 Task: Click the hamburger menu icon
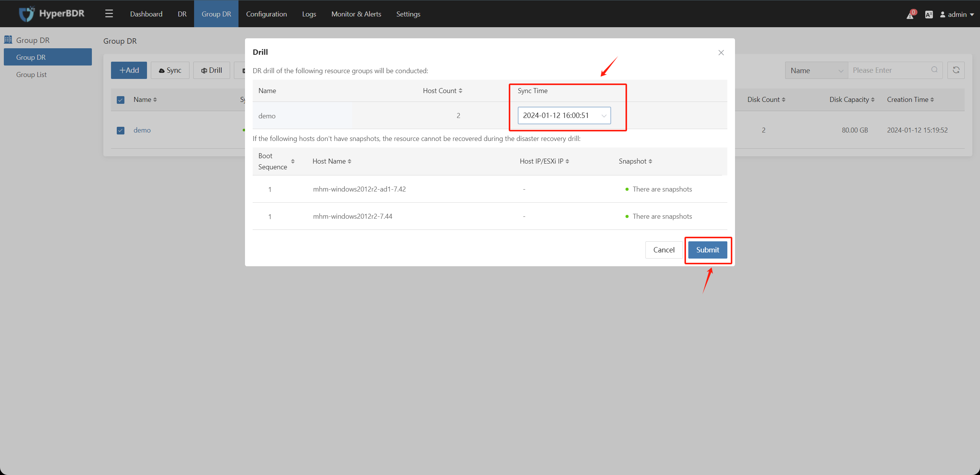109,14
